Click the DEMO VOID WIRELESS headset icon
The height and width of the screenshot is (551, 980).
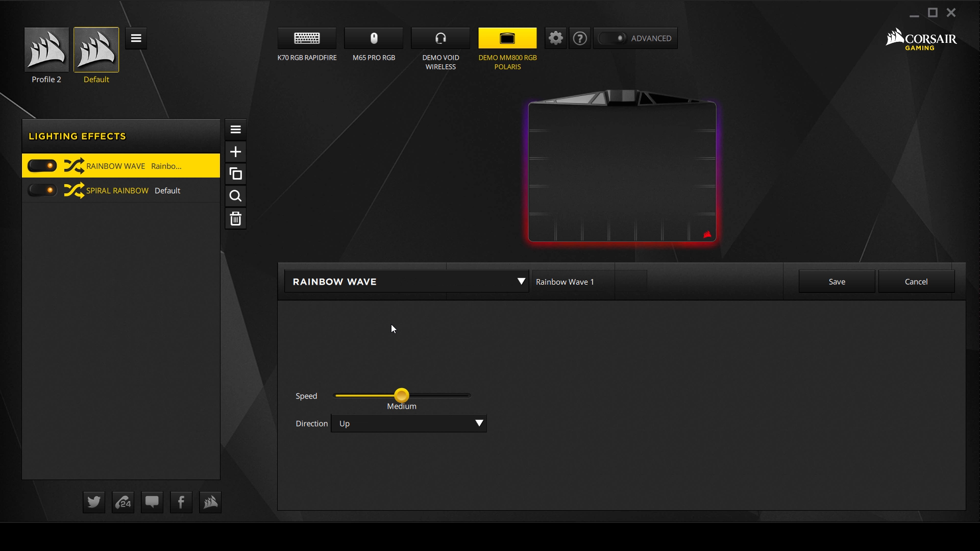(x=440, y=38)
